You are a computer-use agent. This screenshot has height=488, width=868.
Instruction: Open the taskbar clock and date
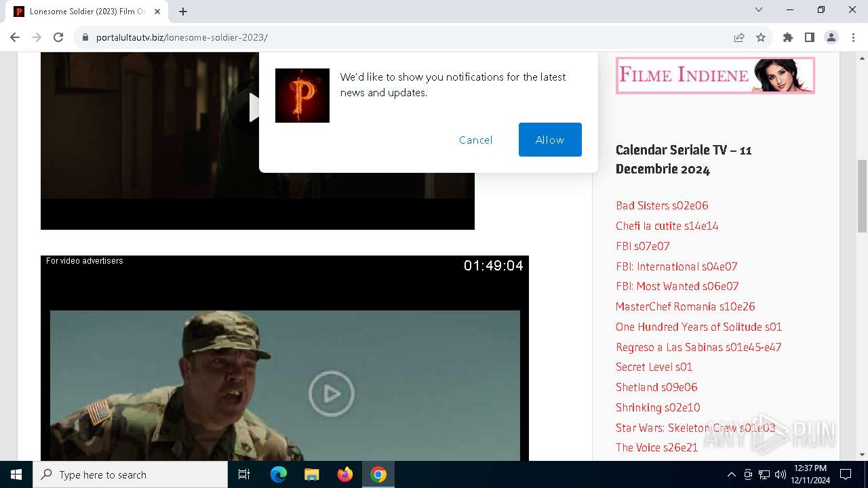810,474
